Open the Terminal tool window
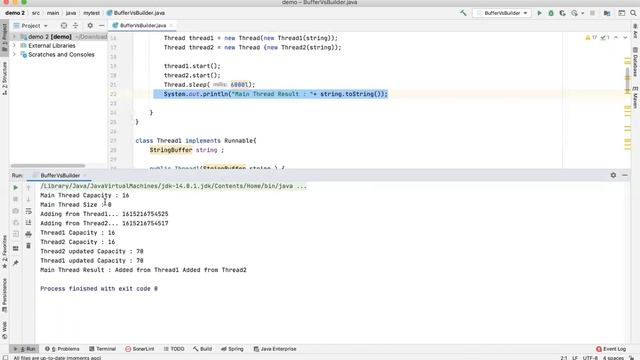640x360 pixels. (102, 349)
